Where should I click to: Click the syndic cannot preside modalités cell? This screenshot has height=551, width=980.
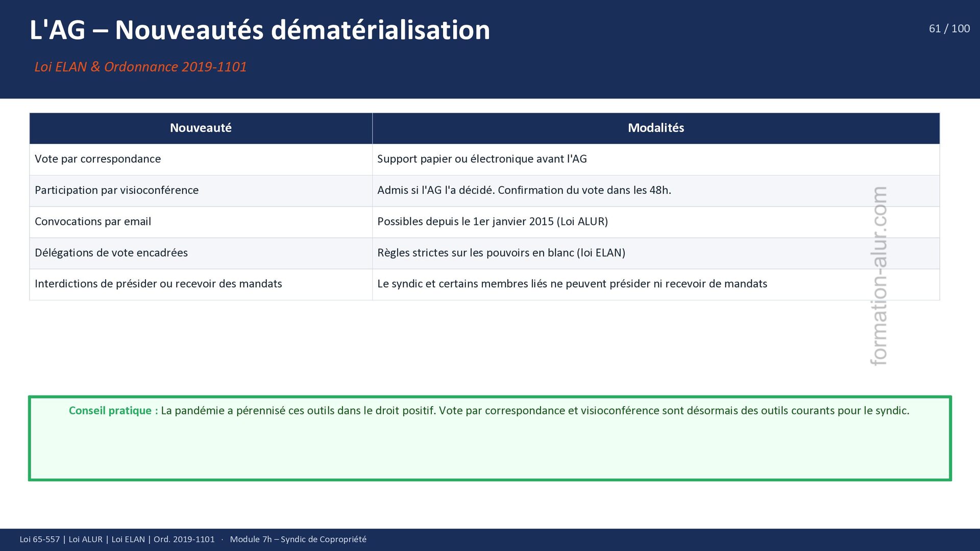click(572, 284)
